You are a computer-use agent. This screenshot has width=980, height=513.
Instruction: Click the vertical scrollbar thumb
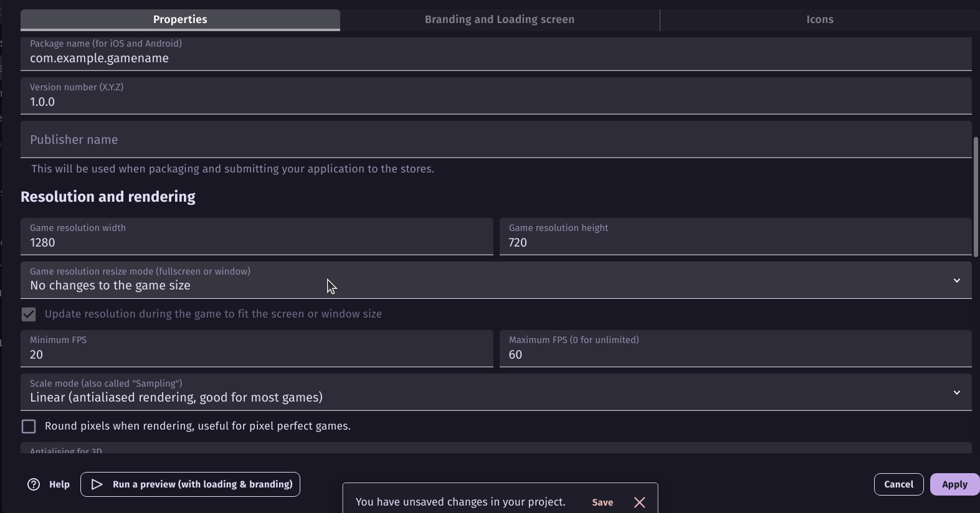pyautogui.click(x=976, y=196)
